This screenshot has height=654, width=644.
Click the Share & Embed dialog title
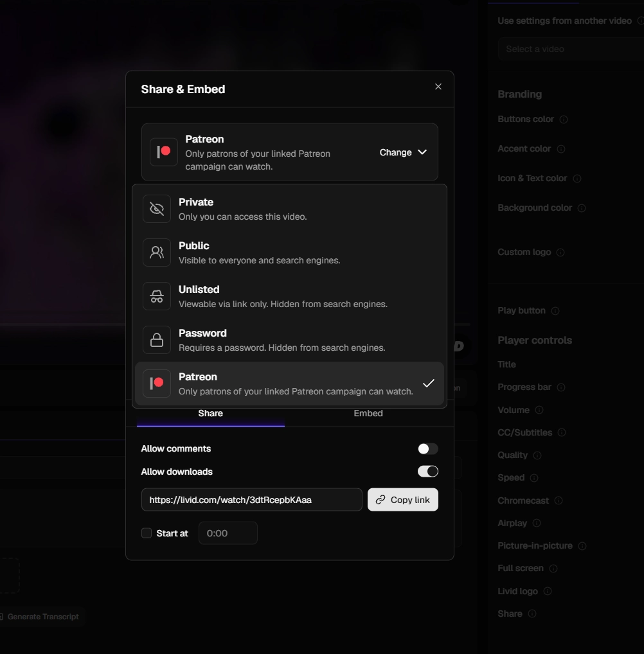click(x=183, y=89)
